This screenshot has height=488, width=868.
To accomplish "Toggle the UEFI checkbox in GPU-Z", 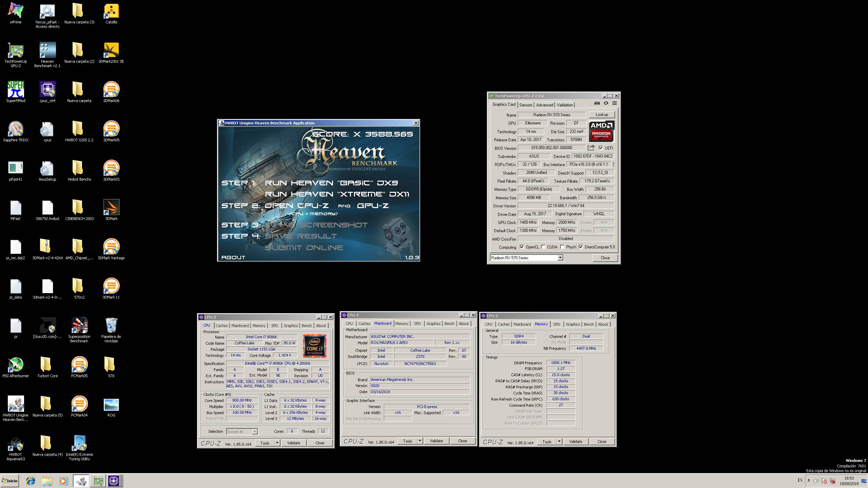I will pos(601,148).
